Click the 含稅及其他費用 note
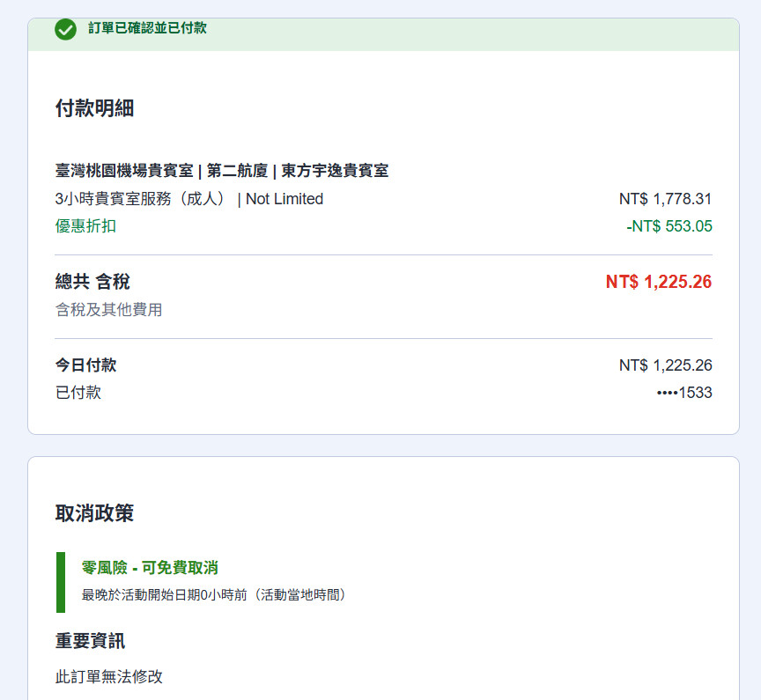The width and height of the screenshot is (761, 700). click(108, 310)
